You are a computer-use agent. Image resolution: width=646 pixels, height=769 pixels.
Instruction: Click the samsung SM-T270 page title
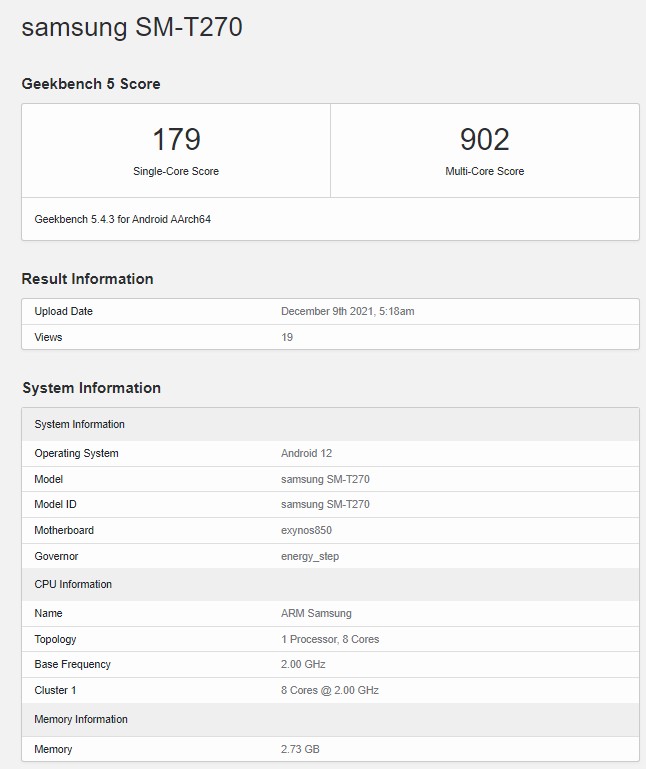(132, 28)
